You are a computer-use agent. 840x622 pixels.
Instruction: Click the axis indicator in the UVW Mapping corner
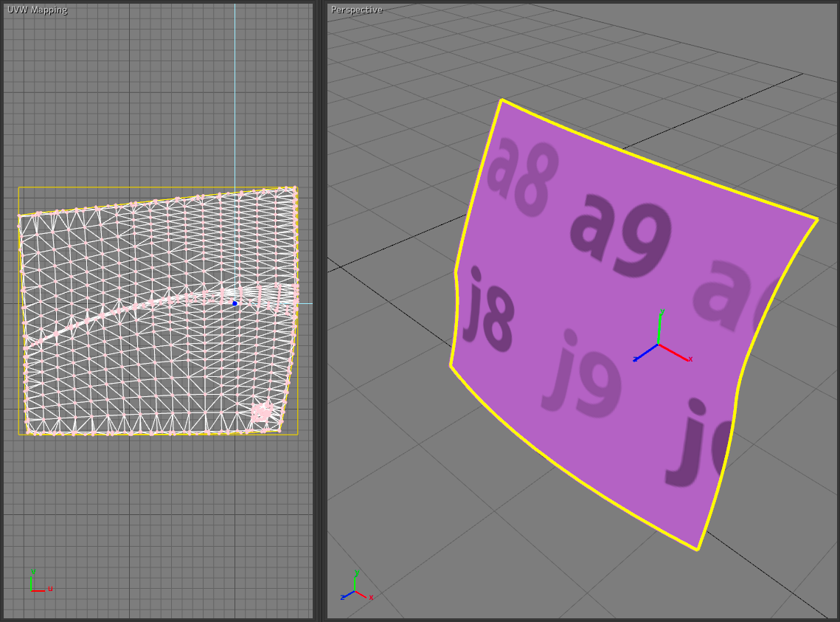pos(35,584)
